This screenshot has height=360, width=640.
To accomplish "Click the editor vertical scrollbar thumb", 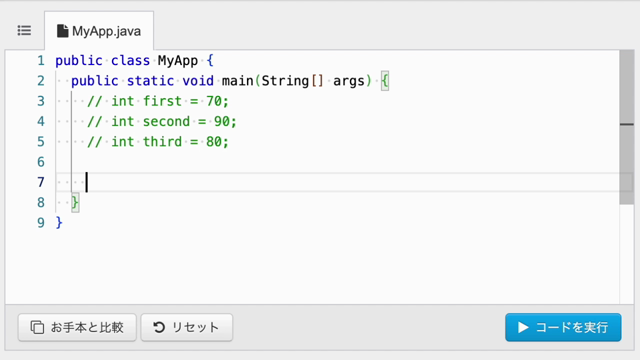I will [x=627, y=127].
